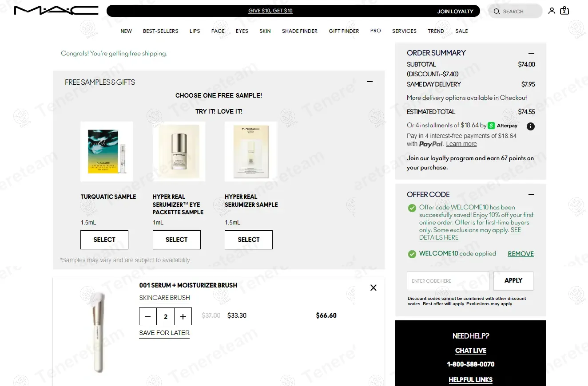Click the MAC logo
The width and height of the screenshot is (588, 386).
point(56,10)
